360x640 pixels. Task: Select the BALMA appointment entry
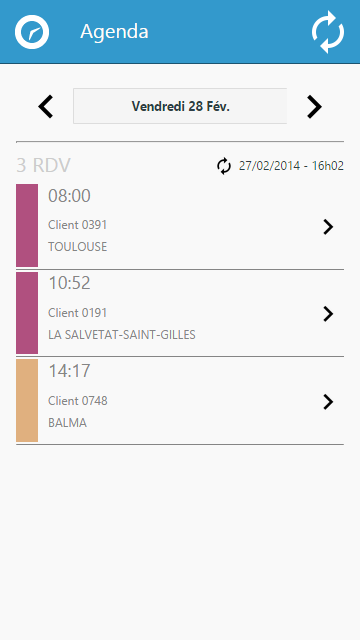180,401
